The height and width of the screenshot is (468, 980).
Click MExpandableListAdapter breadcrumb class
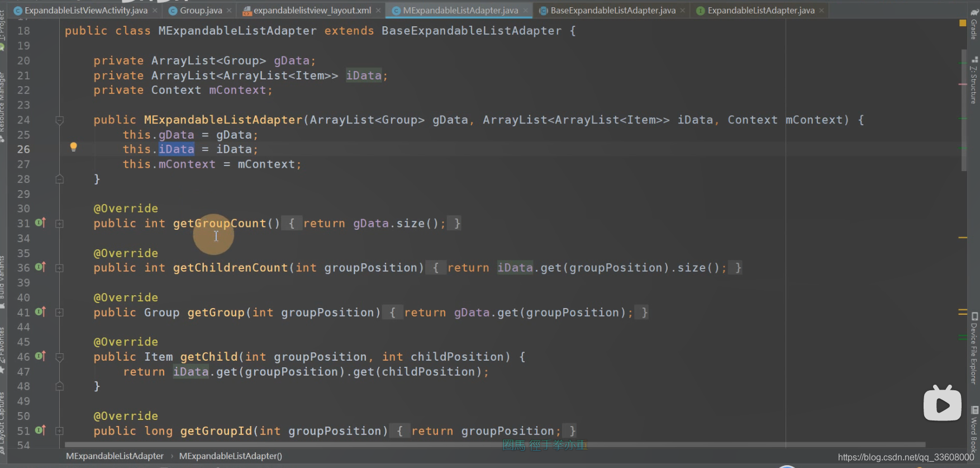pos(115,456)
